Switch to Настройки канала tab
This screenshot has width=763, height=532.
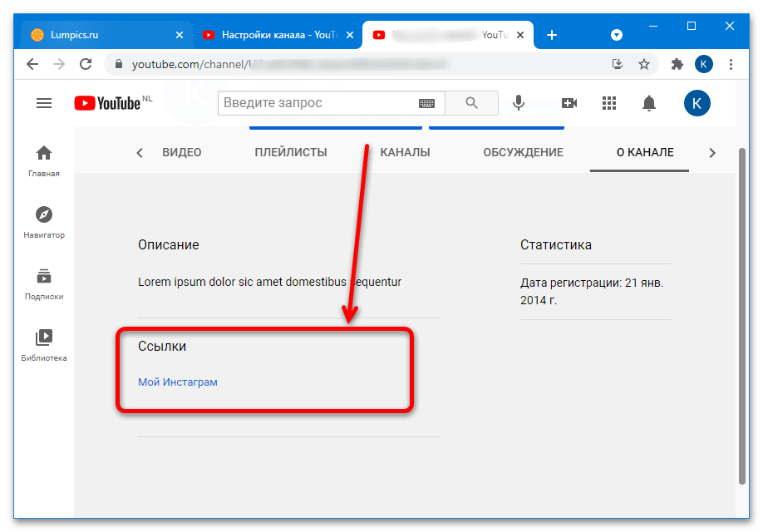click(278, 35)
